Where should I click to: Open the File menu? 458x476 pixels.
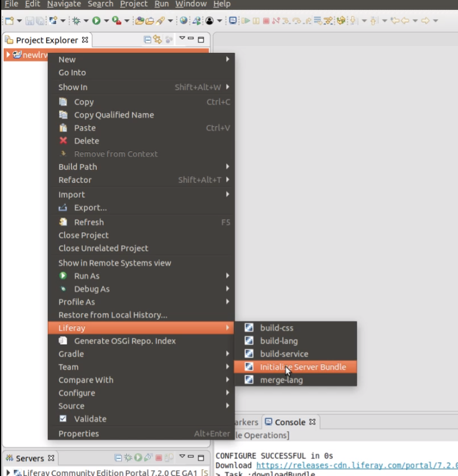(12, 4)
